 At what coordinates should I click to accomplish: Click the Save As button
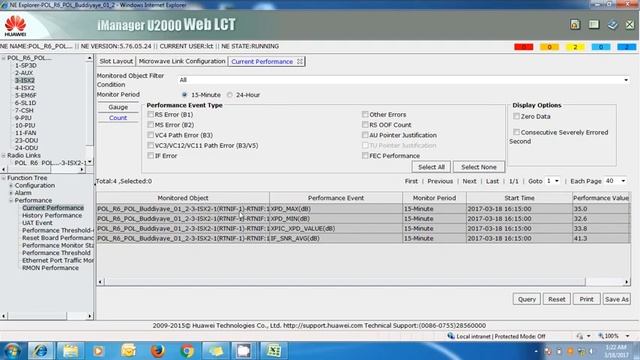[x=617, y=299]
